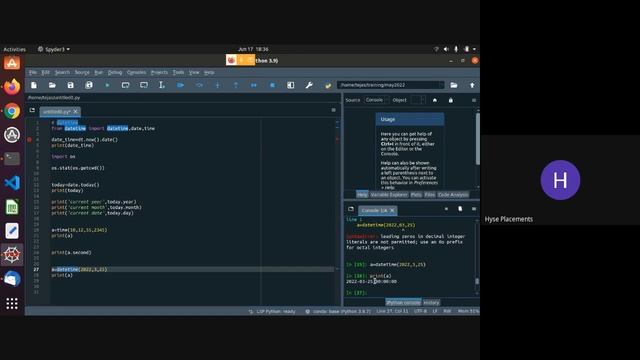Viewport: 640px width, 360px height.
Task: Launch Visual Studio Code from dock
Action: click(x=12, y=183)
